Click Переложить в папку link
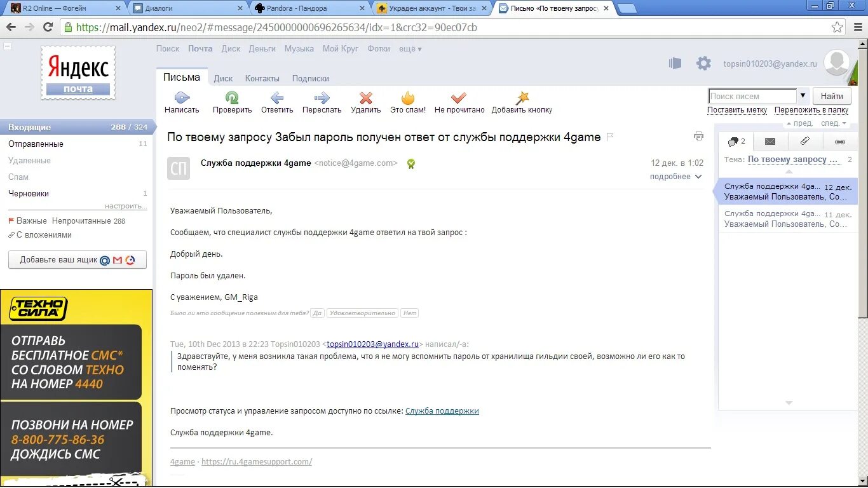This screenshot has width=868, height=488. pyautogui.click(x=811, y=110)
